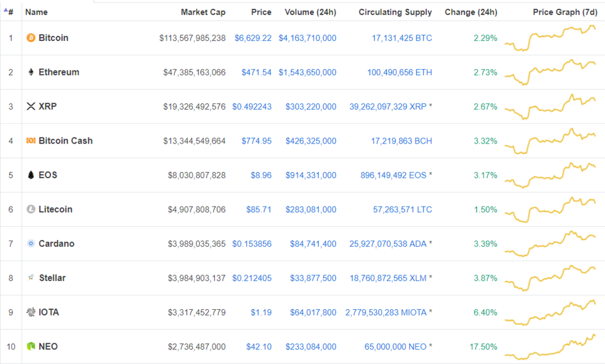Select Litecoin change value 1.50%
Viewport: 605px width, 364px height.
click(x=485, y=210)
